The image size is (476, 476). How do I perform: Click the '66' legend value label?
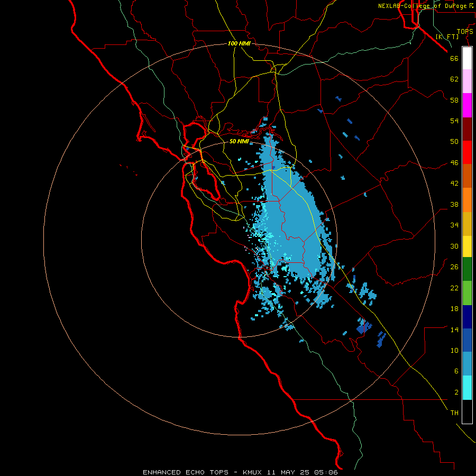point(454,58)
